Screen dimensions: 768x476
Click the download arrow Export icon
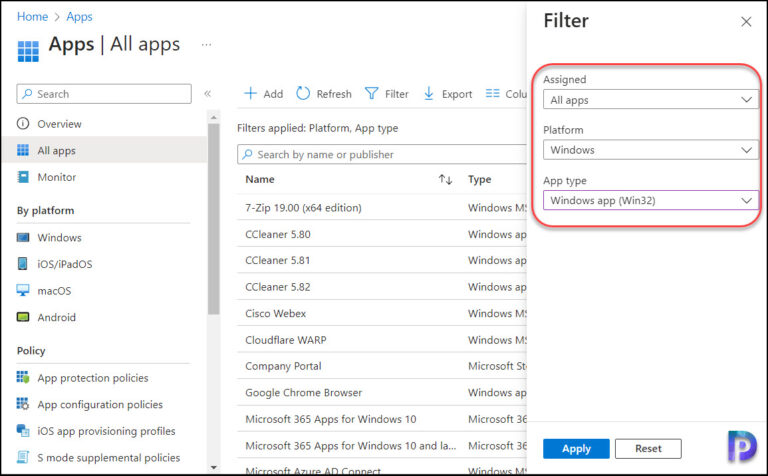[429, 93]
